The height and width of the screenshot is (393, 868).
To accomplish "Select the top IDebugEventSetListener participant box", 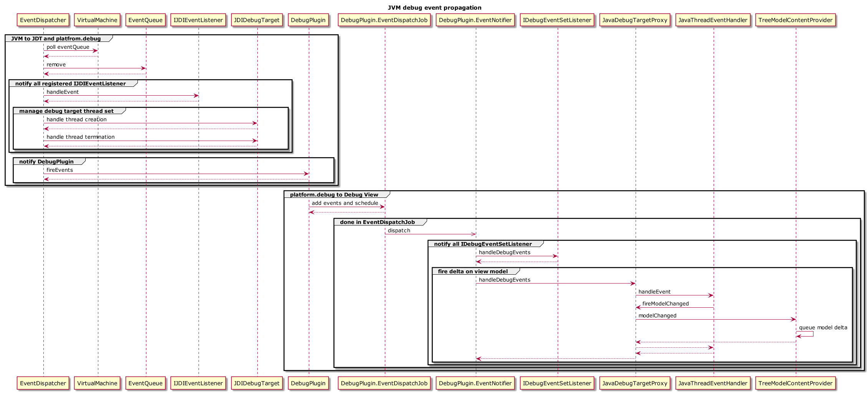I will [x=557, y=20].
